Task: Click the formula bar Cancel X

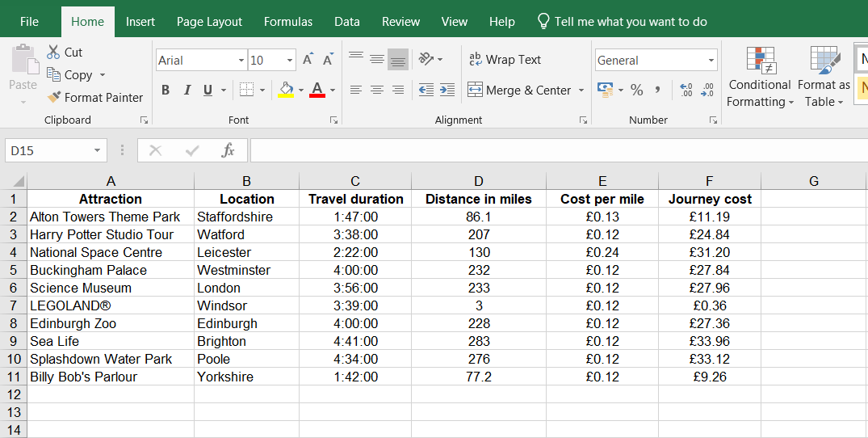Action: coord(156,150)
